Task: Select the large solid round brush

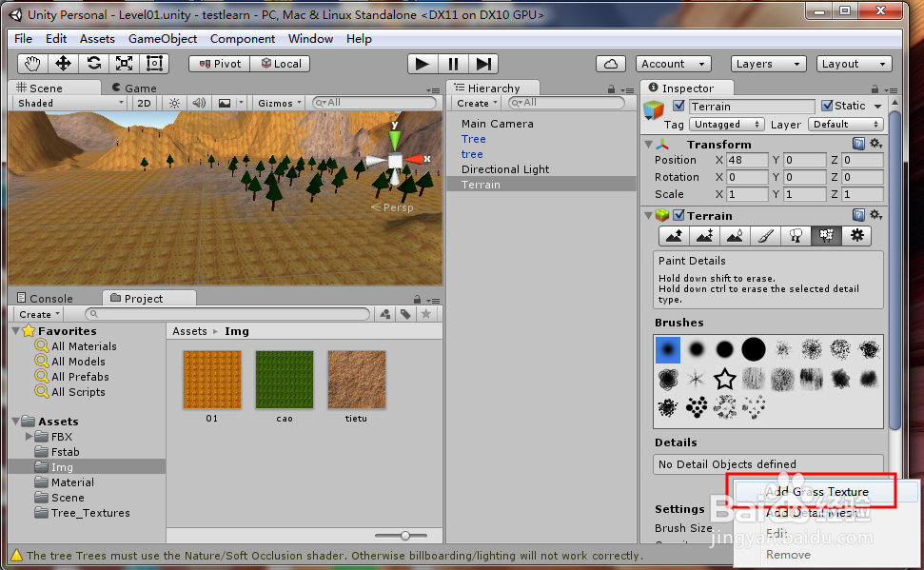Action: [753, 349]
